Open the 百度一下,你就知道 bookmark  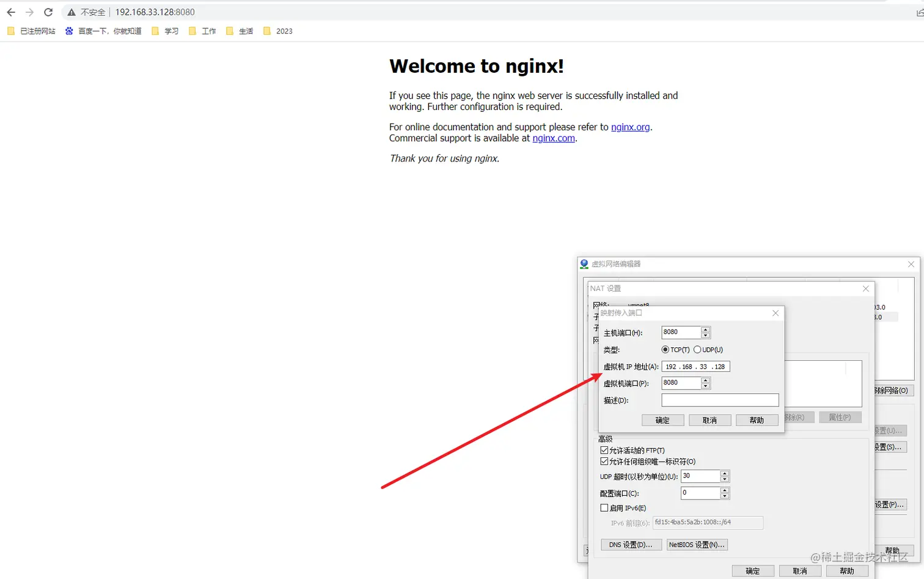(103, 31)
